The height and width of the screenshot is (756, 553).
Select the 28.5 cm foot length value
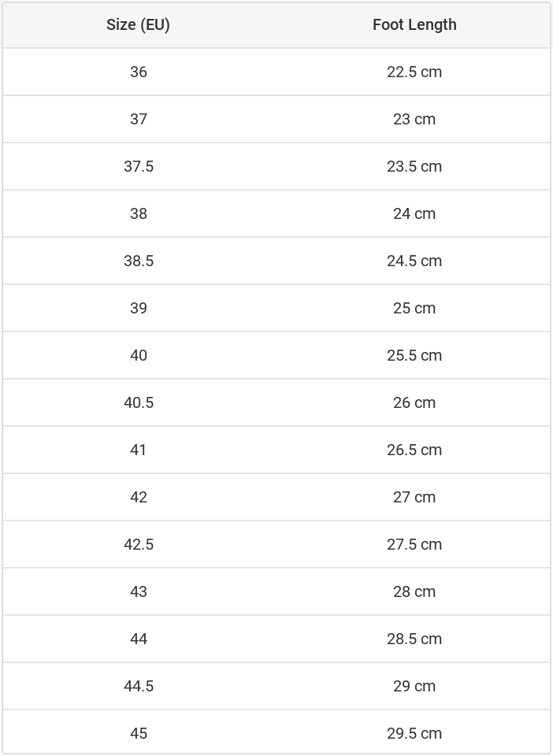414,639
